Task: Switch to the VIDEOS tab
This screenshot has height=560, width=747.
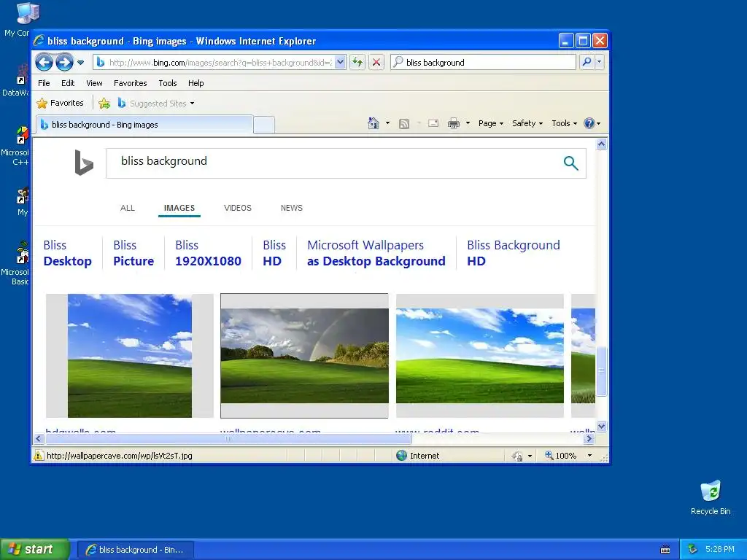Action: pyautogui.click(x=238, y=208)
